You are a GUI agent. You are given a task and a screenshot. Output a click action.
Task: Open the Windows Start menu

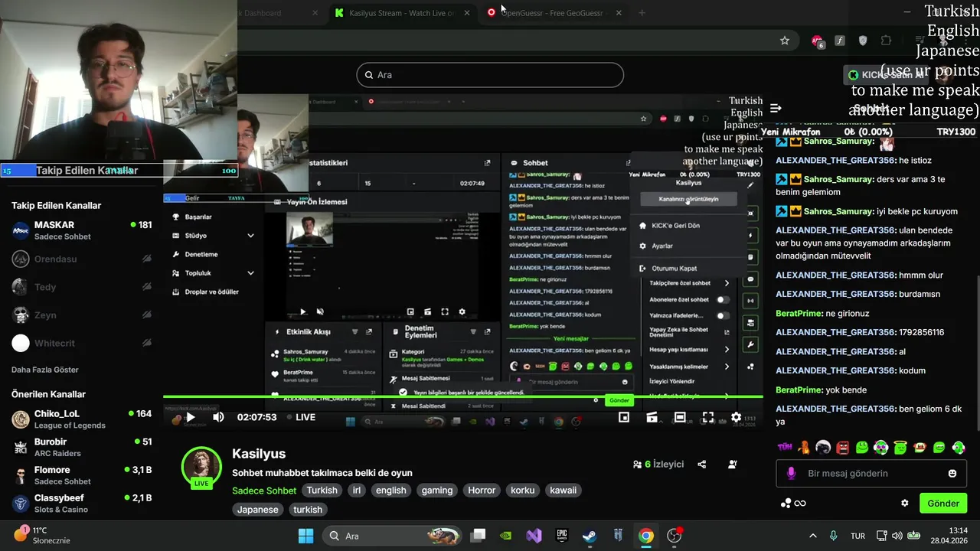point(305,536)
